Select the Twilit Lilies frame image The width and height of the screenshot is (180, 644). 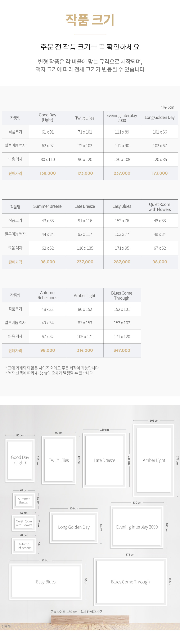(x=59, y=460)
